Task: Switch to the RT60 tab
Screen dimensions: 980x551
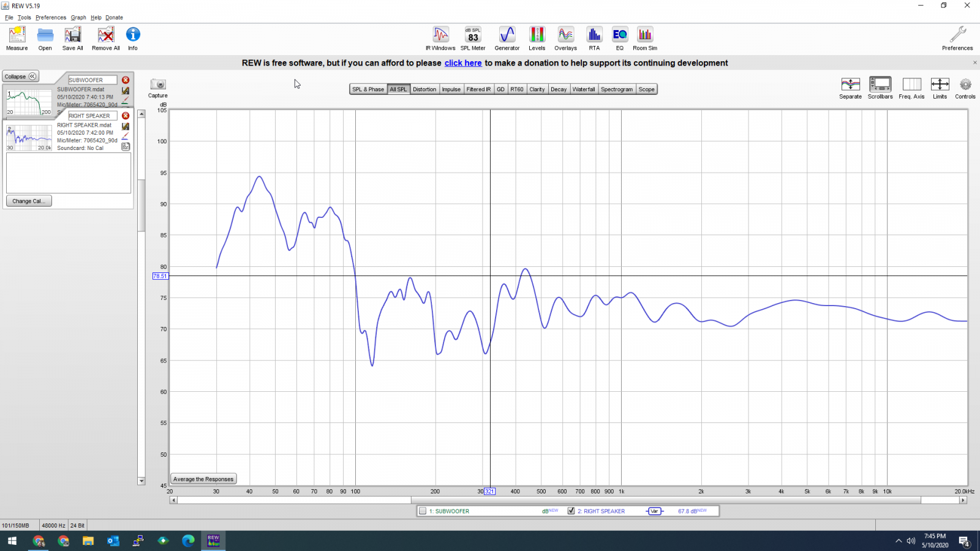Action: [x=517, y=89]
